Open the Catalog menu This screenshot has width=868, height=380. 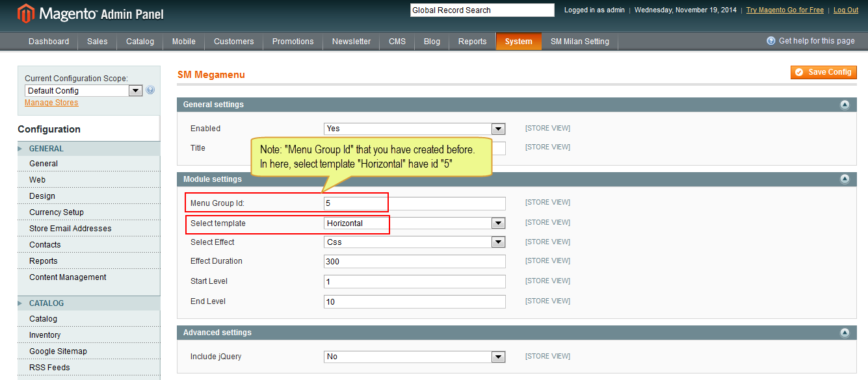coord(140,42)
